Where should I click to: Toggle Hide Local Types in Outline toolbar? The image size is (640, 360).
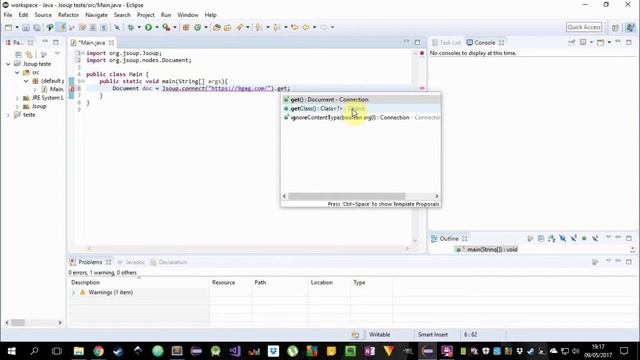point(595,238)
